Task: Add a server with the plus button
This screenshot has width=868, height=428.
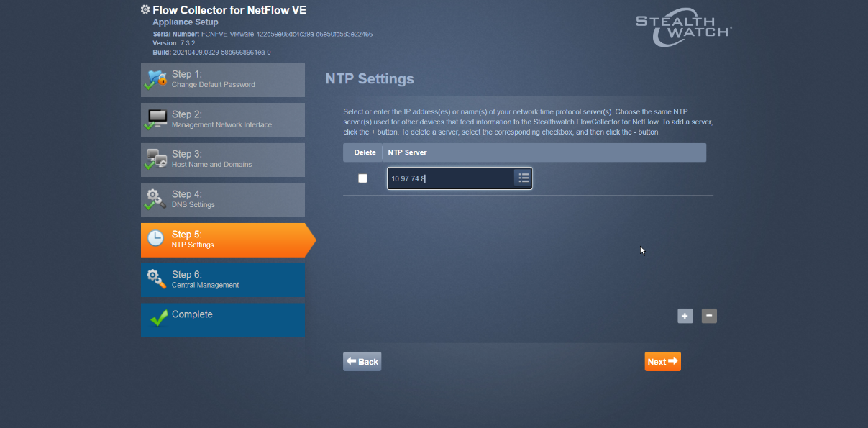Action: point(685,316)
